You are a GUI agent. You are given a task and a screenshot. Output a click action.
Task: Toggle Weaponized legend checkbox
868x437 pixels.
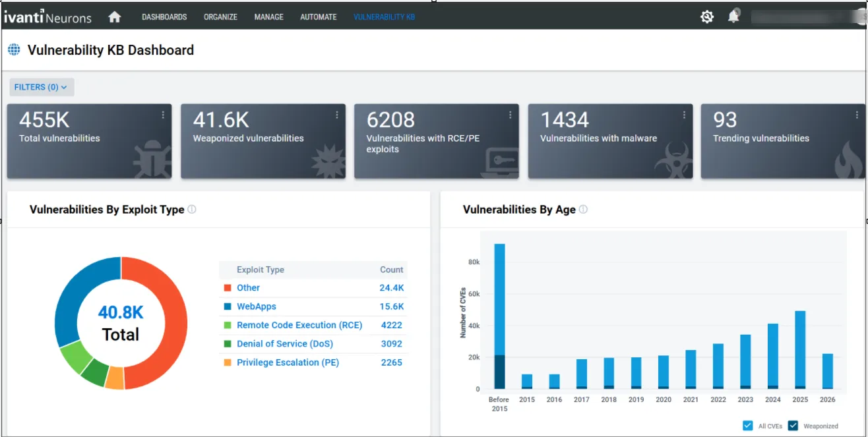(x=793, y=426)
